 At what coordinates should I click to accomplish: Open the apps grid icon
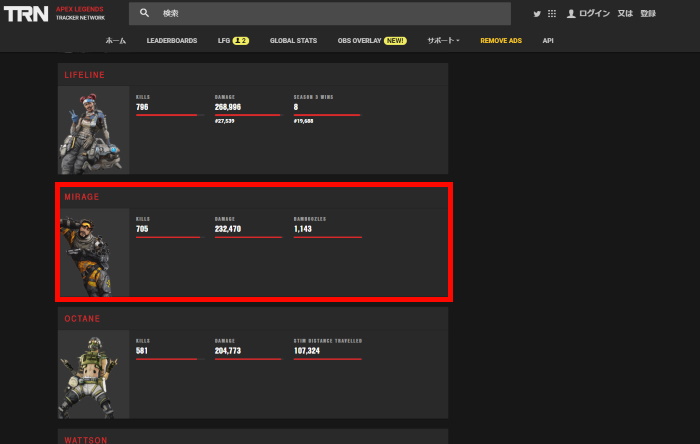pyautogui.click(x=552, y=14)
